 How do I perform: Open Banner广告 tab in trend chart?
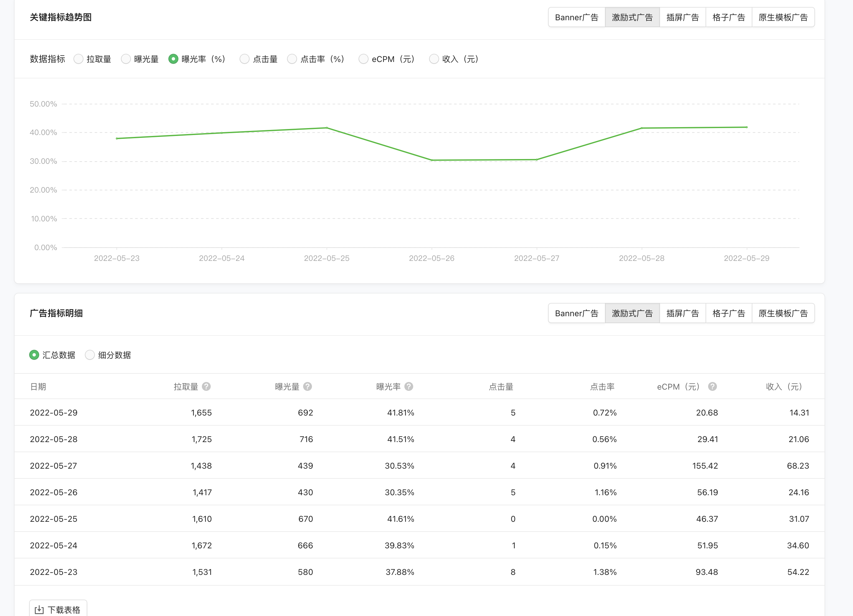tap(576, 17)
